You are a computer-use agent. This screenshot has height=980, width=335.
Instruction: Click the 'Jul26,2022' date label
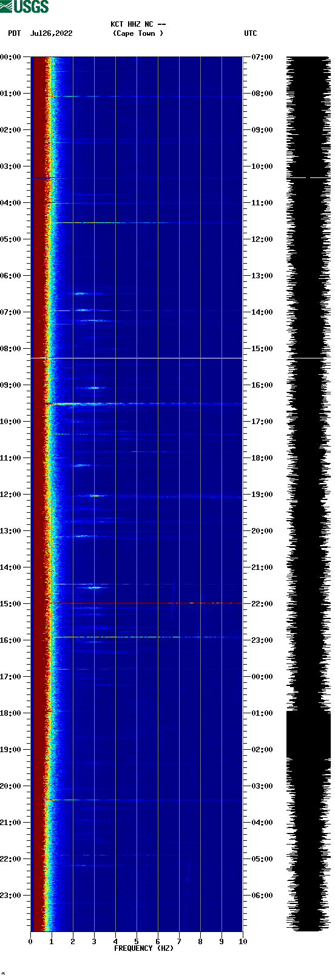pos(52,33)
